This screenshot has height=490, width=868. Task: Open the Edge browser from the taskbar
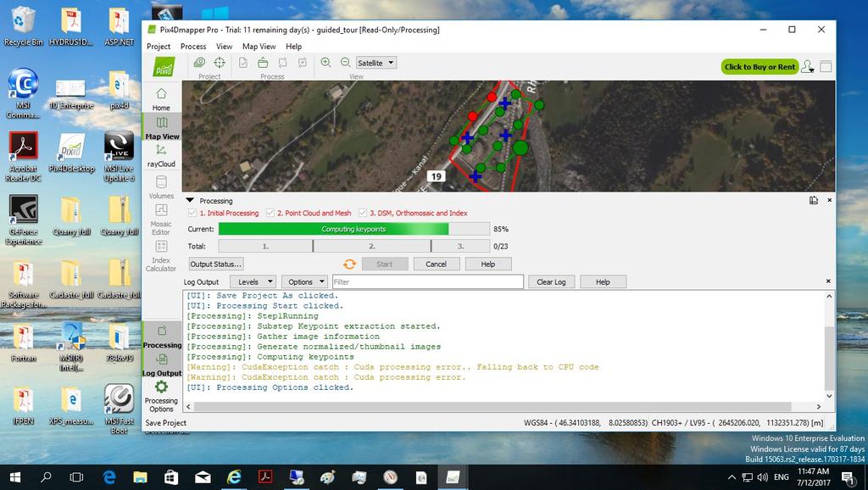pyautogui.click(x=109, y=476)
